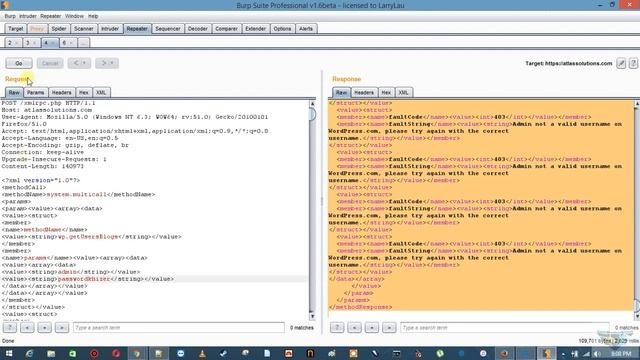
Task: Open the Window menu
Action: pyautogui.click(x=74, y=16)
